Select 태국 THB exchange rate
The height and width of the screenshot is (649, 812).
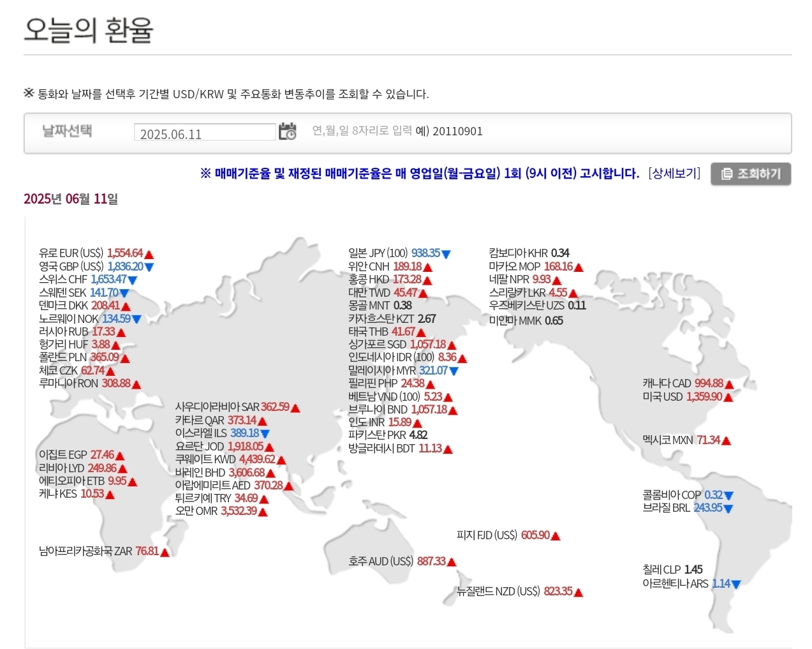[387, 332]
